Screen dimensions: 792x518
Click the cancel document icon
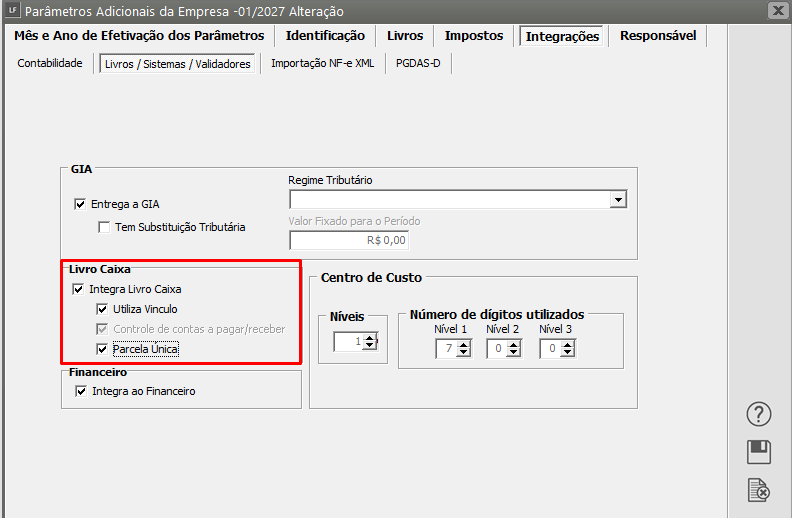point(760,490)
